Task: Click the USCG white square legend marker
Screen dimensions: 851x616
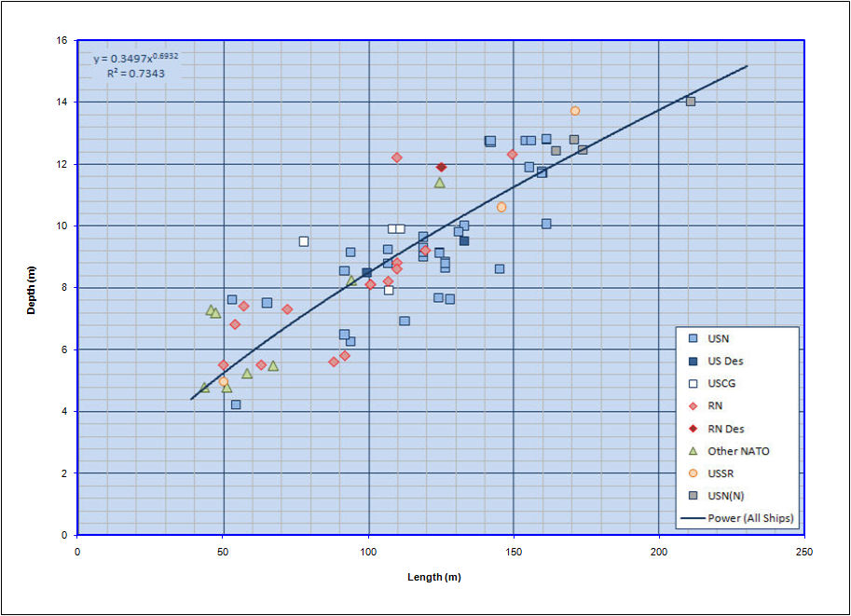Action: point(693,383)
